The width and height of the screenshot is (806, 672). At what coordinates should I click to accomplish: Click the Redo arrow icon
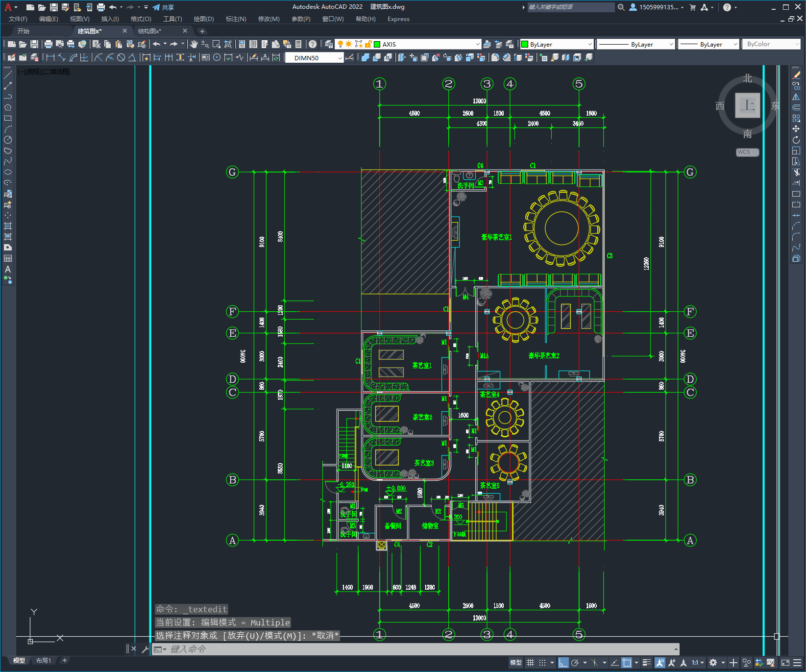point(174,44)
